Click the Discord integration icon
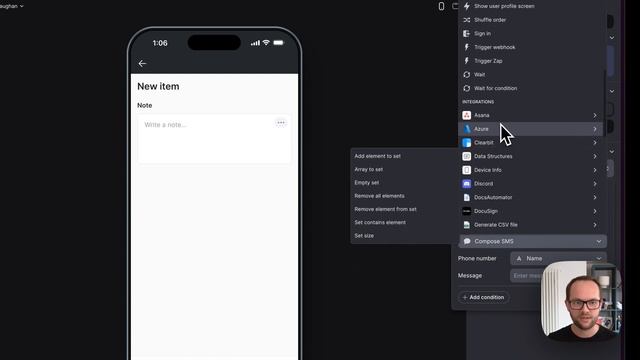640x360 pixels. click(x=467, y=184)
